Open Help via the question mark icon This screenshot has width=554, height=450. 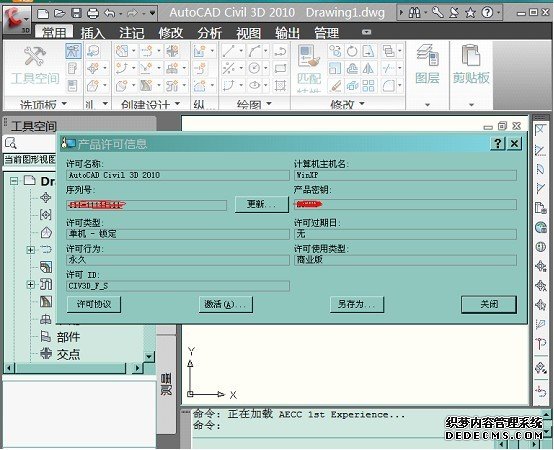(x=487, y=13)
